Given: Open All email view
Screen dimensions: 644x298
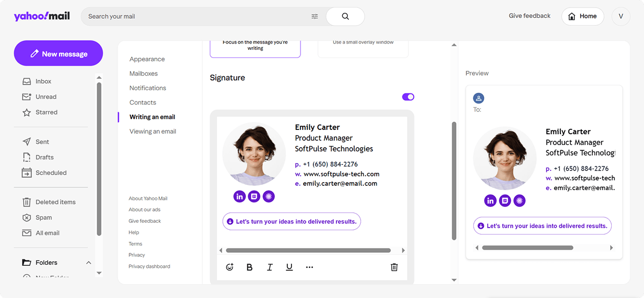Looking at the screenshot, I should [x=47, y=234].
